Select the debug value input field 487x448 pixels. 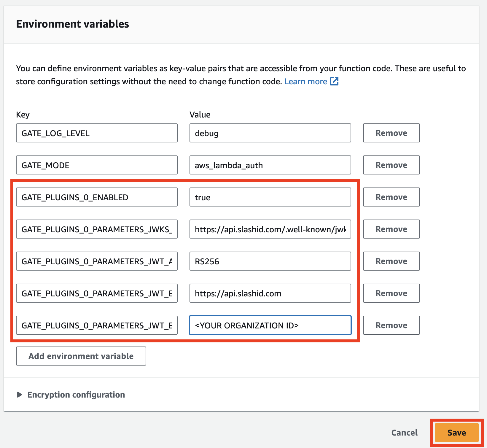pos(270,133)
